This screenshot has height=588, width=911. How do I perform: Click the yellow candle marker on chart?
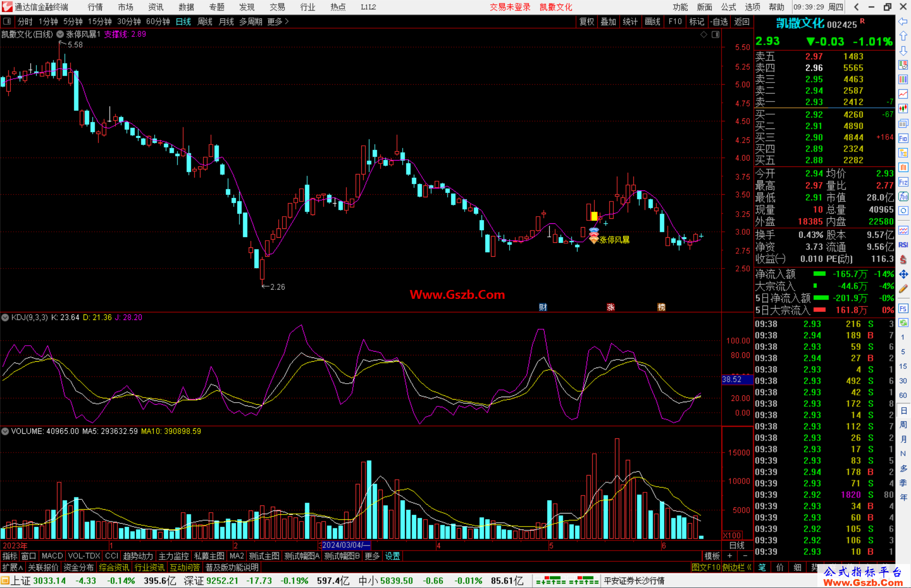coord(594,216)
